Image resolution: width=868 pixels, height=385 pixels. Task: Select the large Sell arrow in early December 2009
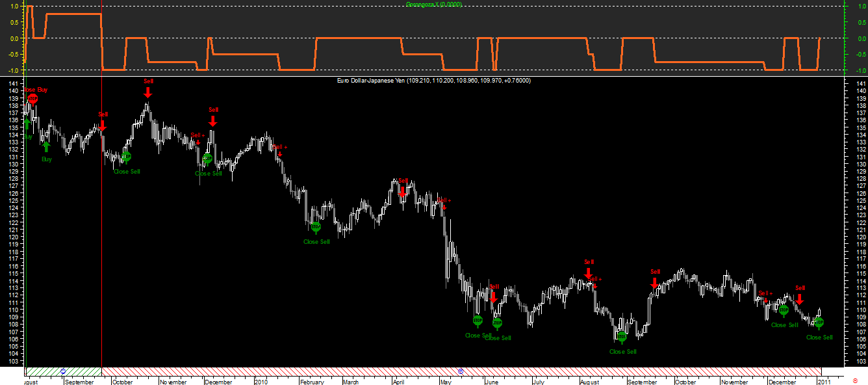(213, 120)
